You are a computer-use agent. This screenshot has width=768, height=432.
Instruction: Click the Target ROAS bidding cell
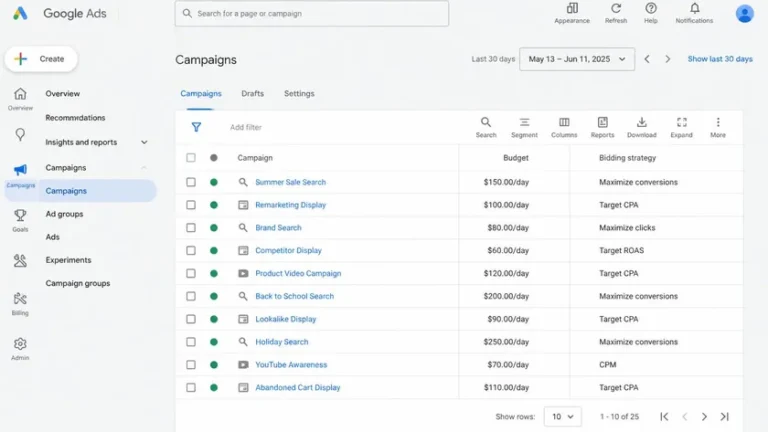click(x=621, y=250)
